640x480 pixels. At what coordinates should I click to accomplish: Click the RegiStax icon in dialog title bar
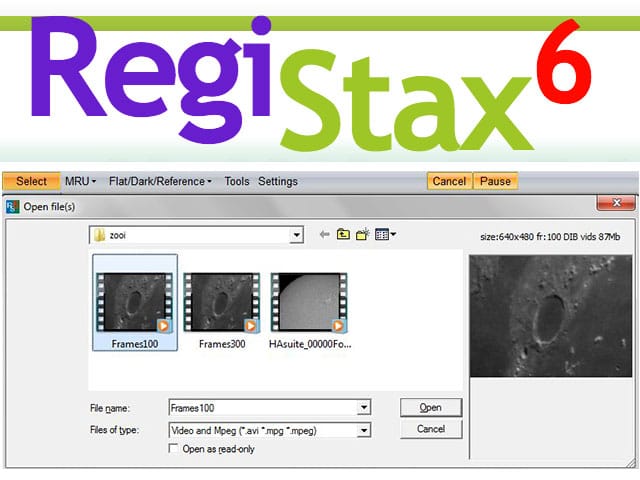pyautogui.click(x=13, y=207)
